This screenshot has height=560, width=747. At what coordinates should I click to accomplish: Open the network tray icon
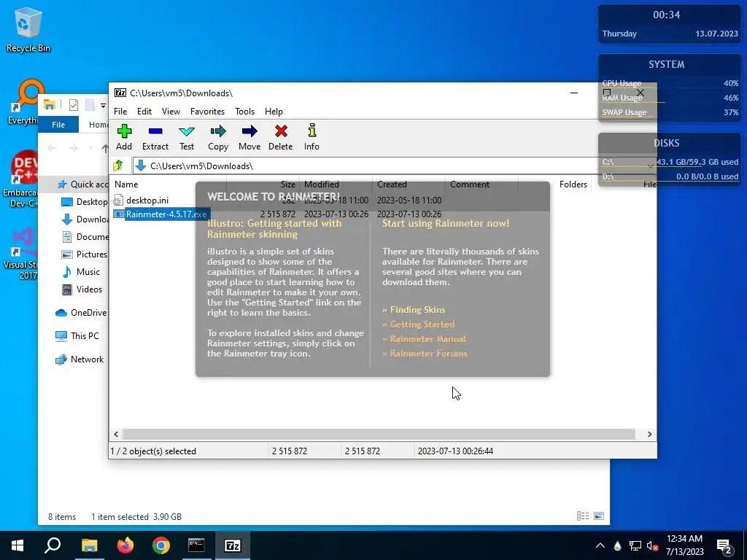(x=635, y=545)
